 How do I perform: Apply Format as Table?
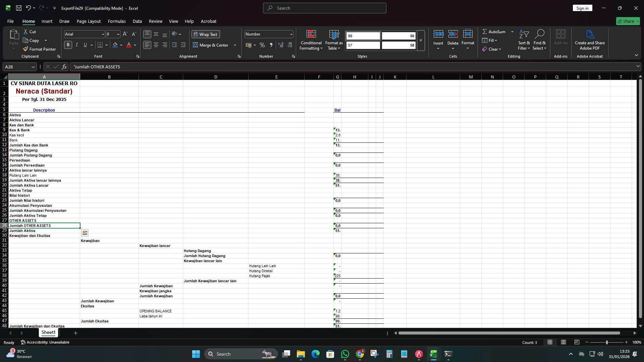(x=334, y=40)
